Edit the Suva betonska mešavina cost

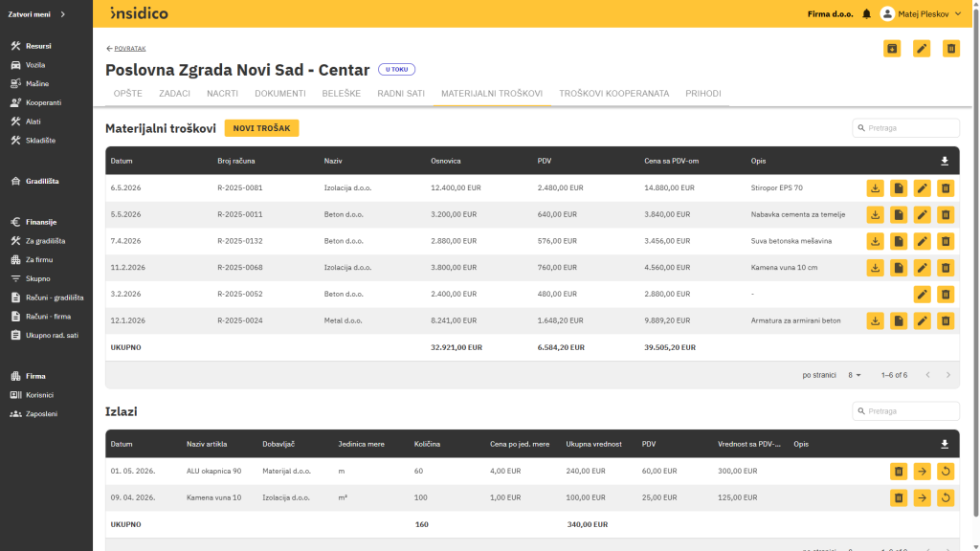922,241
